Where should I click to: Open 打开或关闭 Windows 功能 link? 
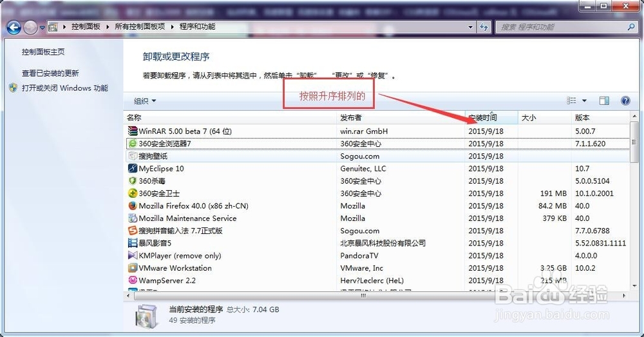point(65,88)
